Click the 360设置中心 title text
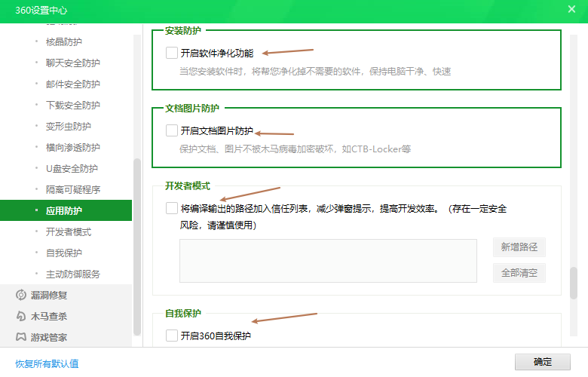Image resolution: width=588 pixels, height=377 pixels. point(41,10)
